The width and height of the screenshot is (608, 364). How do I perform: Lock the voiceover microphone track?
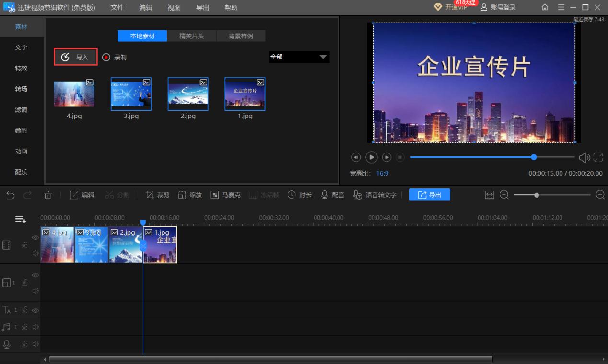(x=24, y=344)
